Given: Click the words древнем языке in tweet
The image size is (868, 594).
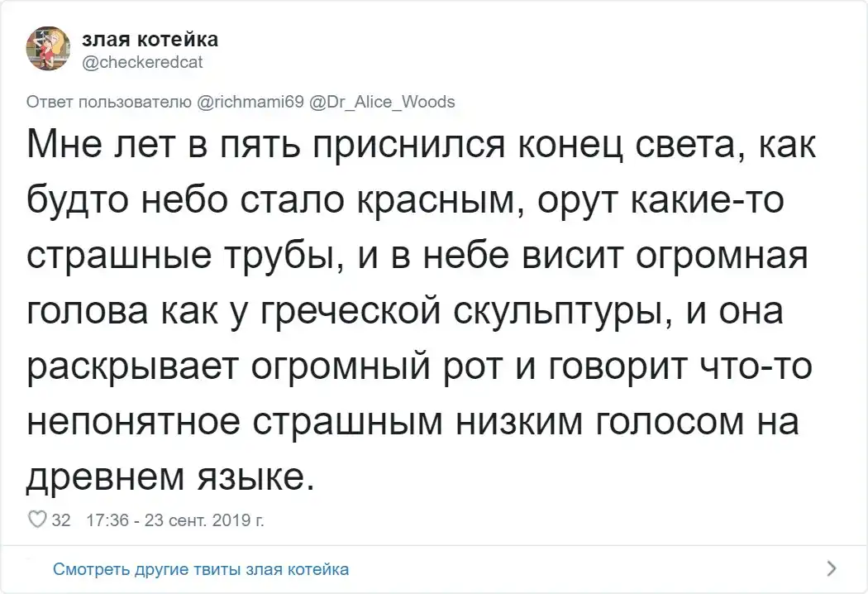Looking at the screenshot, I should (171, 477).
